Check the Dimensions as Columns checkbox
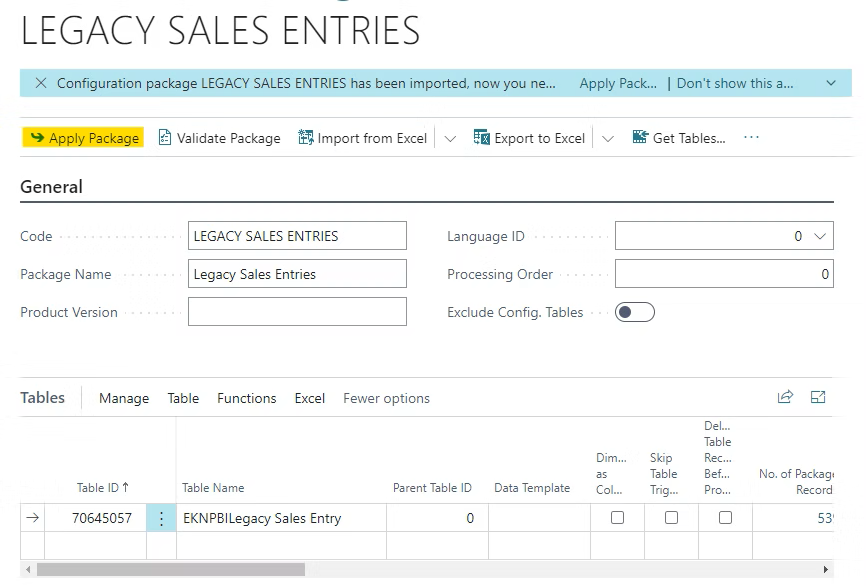Screen dimensions: 866x586 click(617, 518)
